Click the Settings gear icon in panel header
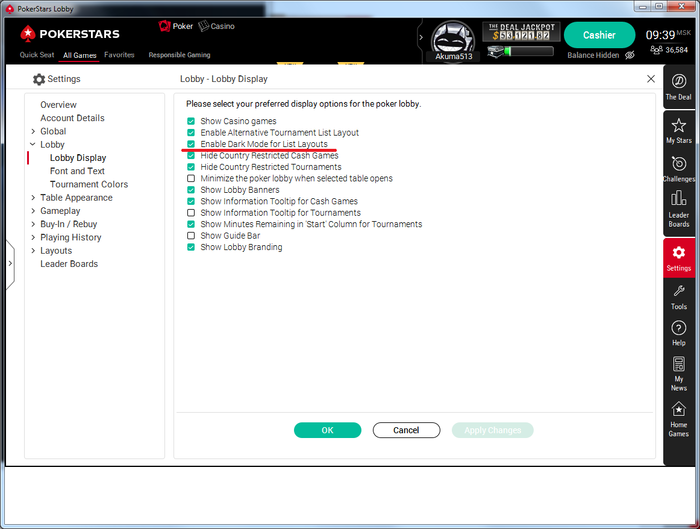700x529 pixels. (39, 79)
